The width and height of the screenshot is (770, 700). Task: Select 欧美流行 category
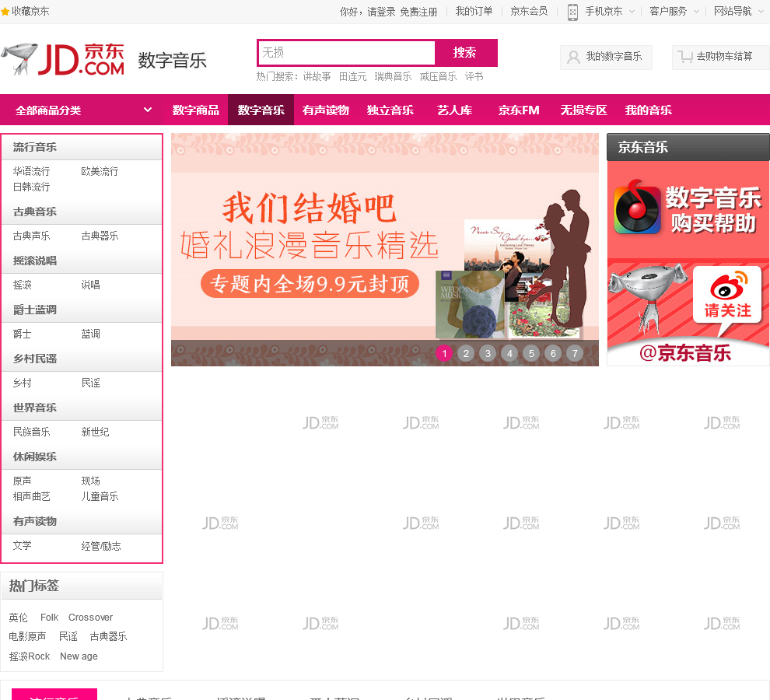tap(100, 171)
